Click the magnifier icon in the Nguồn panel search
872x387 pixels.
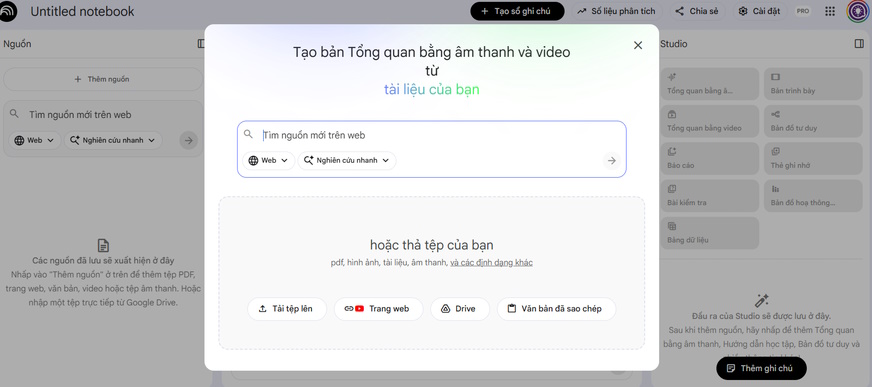click(x=14, y=113)
